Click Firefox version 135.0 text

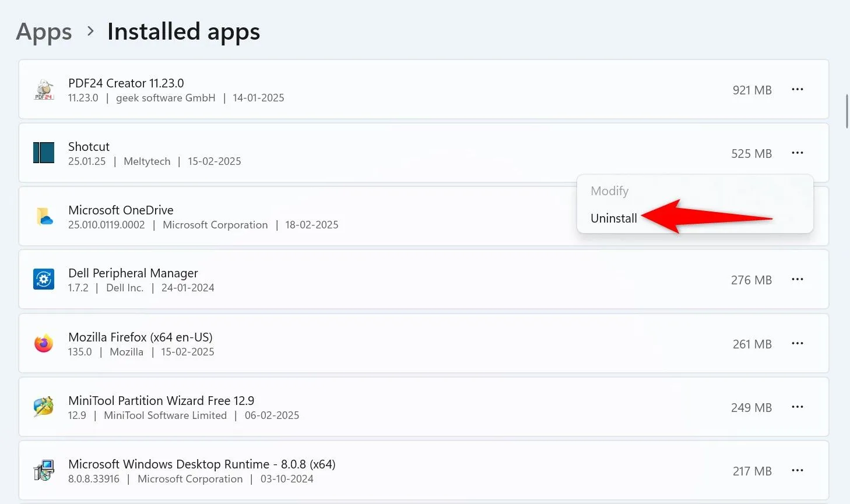(80, 352)
